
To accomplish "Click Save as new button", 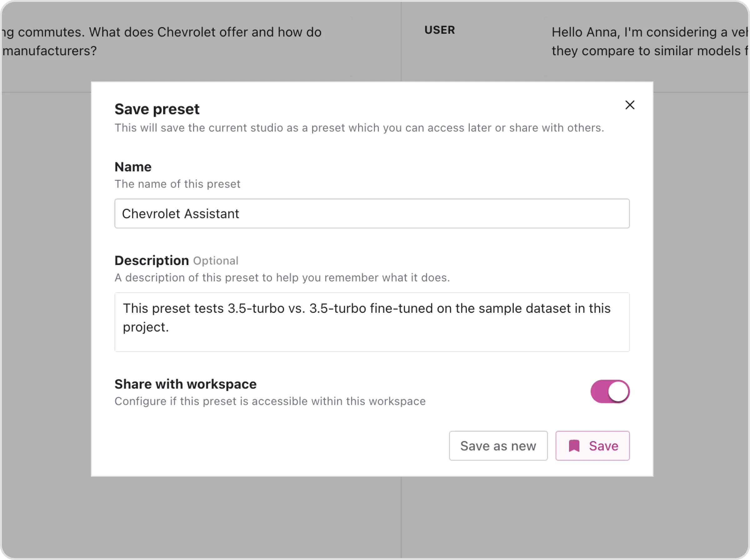I will (x=498, y=446).
